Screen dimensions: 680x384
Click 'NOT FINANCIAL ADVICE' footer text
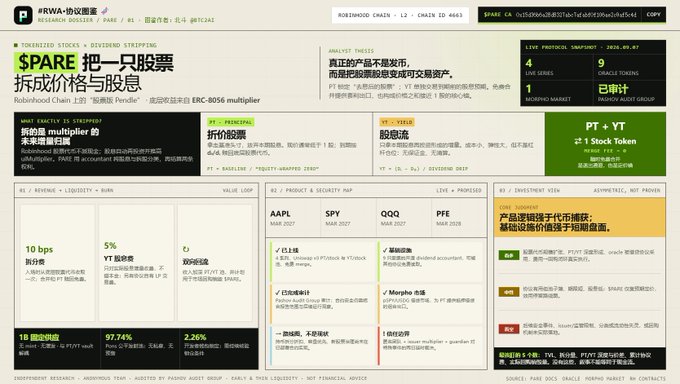[x=337, y=378]
